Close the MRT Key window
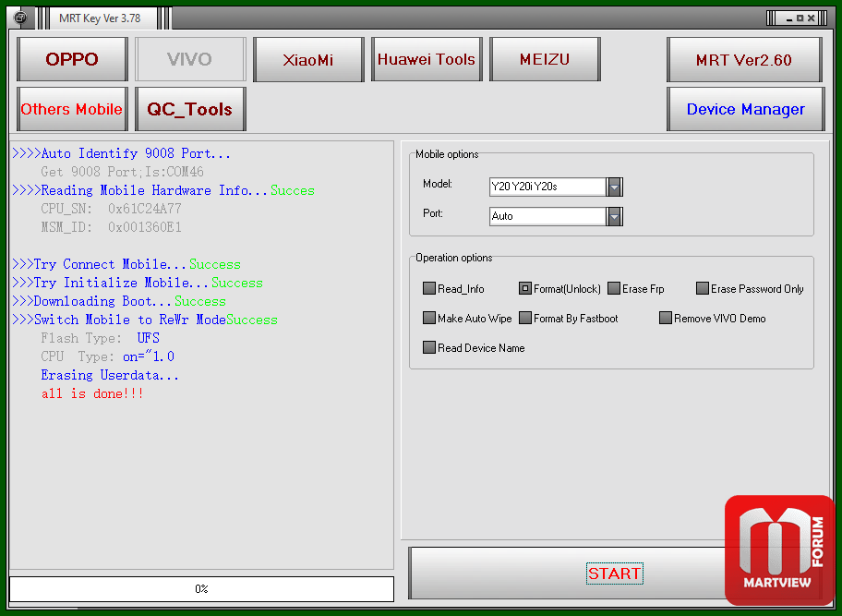This screenshot has width=842, height=616. tap(812, 18)
